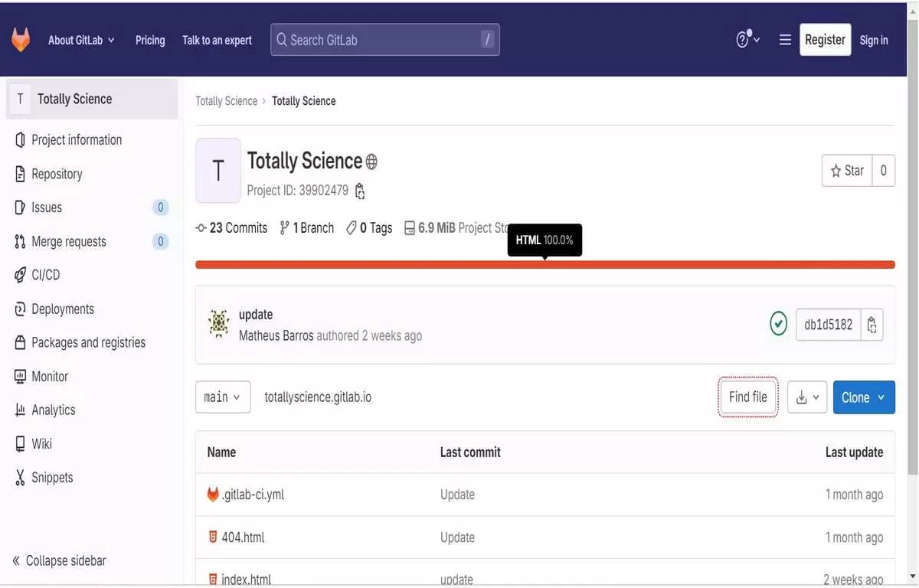The width and height of the screenshot is (919, 588).
Task: Expand the main branch dropdown
Action: point(222,397)
